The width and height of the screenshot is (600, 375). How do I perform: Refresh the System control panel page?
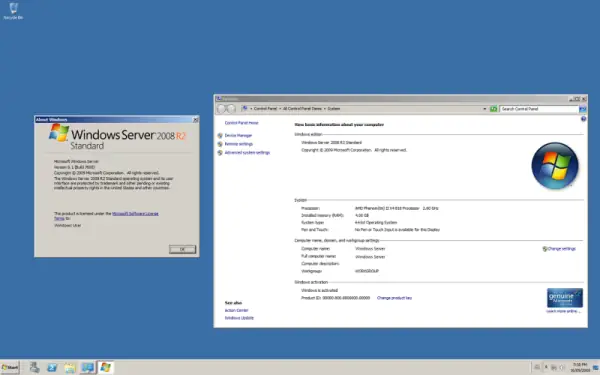493,109
